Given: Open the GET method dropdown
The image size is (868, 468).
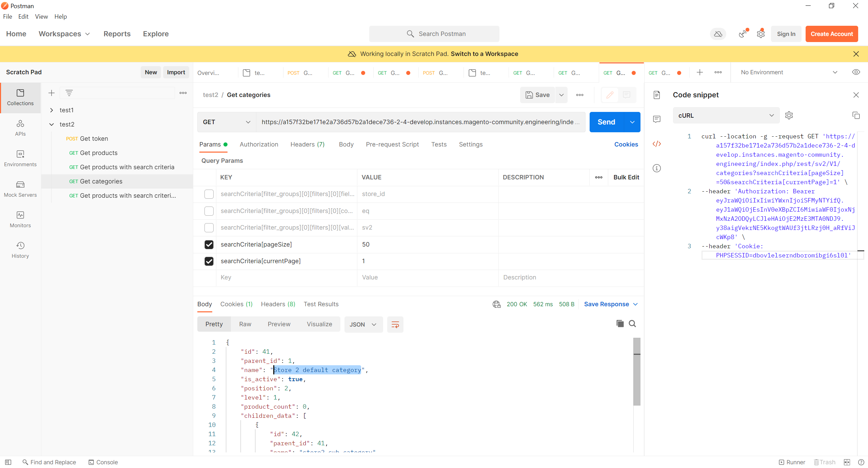Looking at the screenshot, I should (226, 122).
